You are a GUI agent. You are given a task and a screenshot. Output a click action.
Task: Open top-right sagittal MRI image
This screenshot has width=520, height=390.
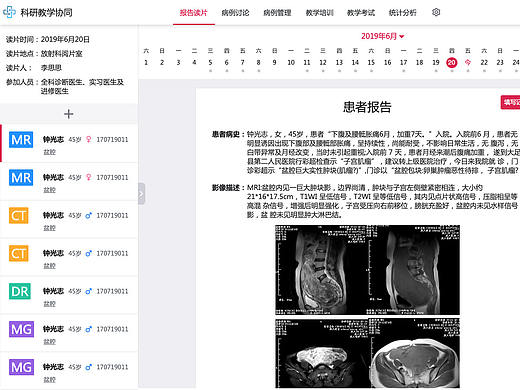tap(414, 270)
